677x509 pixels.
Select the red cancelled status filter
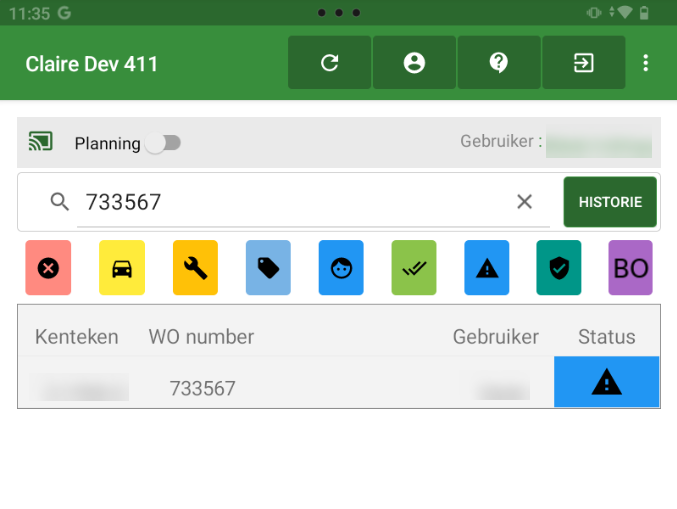[48, 268]
